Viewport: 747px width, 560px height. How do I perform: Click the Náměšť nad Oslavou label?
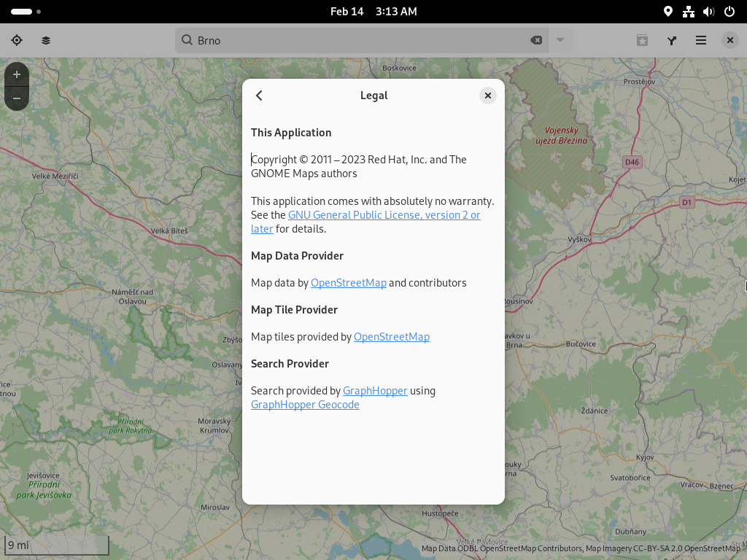click(x=133, y=297)
